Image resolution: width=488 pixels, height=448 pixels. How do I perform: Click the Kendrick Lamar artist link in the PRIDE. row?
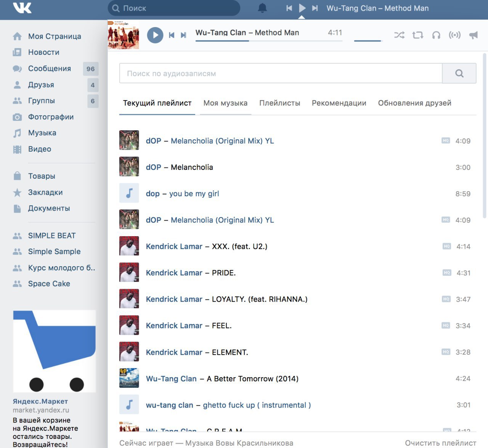[x=174, y=273]
